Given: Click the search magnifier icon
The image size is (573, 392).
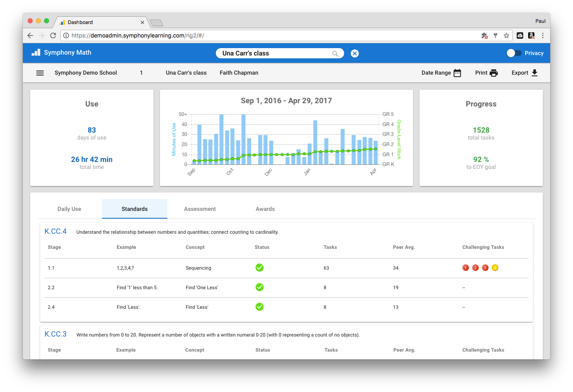Looking at the screenshot, I should pos(335,53).
